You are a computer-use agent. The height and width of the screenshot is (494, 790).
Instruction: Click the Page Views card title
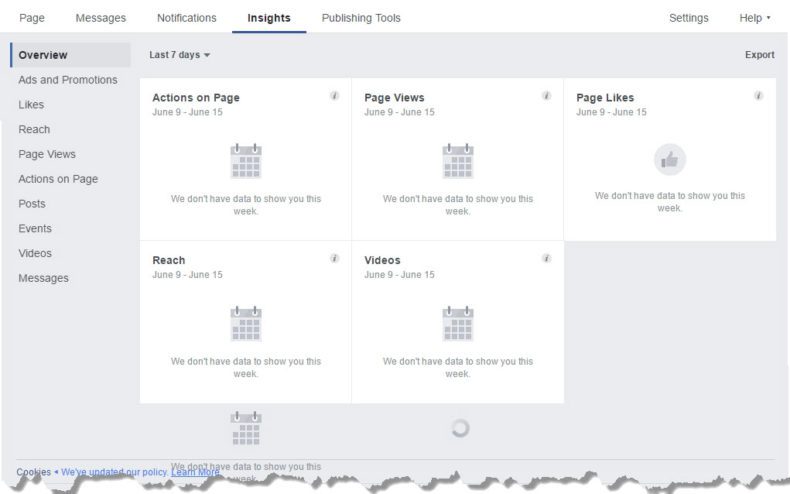pyautogui.click(x=394, y=98)
